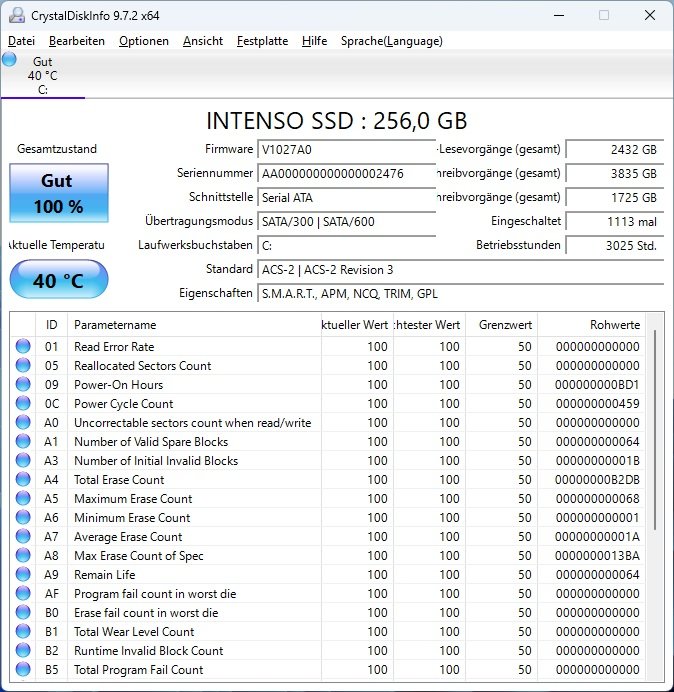Image resolution: width=674 pixels, height=692 pixels.
Task: Click the INTENSO SSD : 256,0 GB title
Action: [336, 120]
